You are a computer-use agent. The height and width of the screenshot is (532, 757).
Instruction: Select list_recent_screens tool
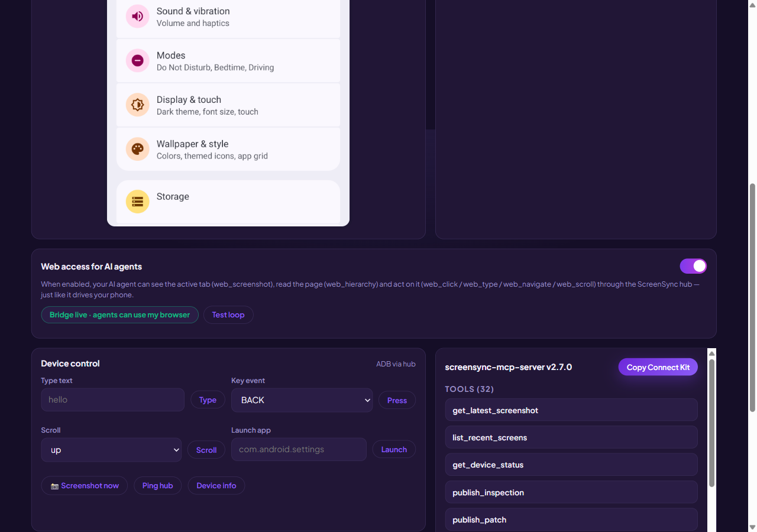[571, 437]
